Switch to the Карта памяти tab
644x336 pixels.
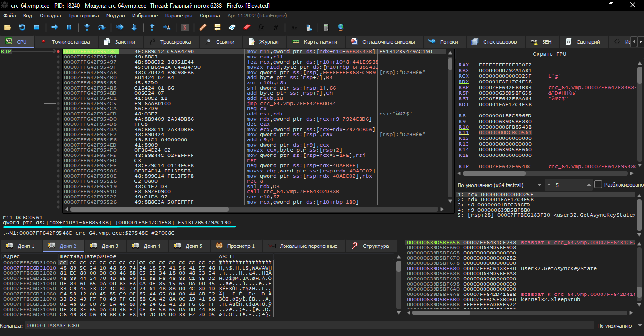(315, 42)
